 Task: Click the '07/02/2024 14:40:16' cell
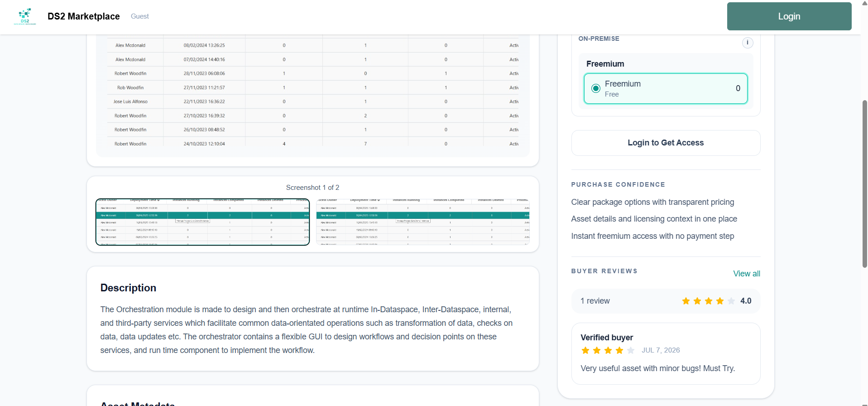click(204, 59)
